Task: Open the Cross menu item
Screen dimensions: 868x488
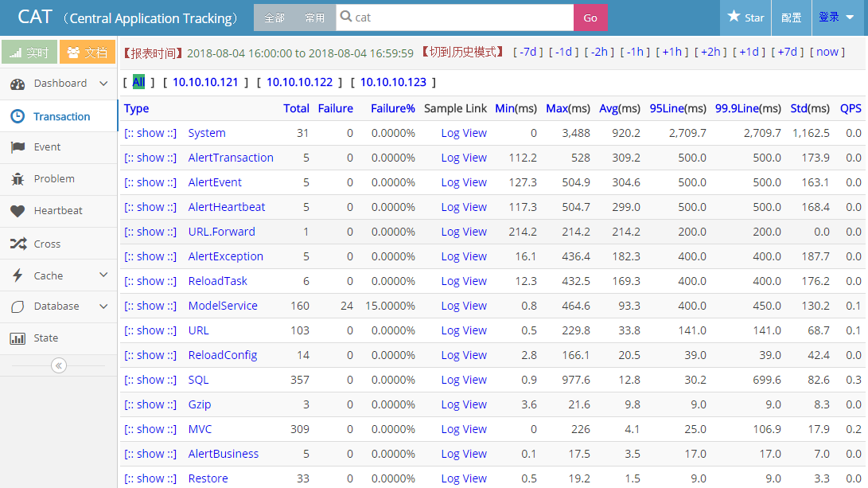Action: coord(59,244)
